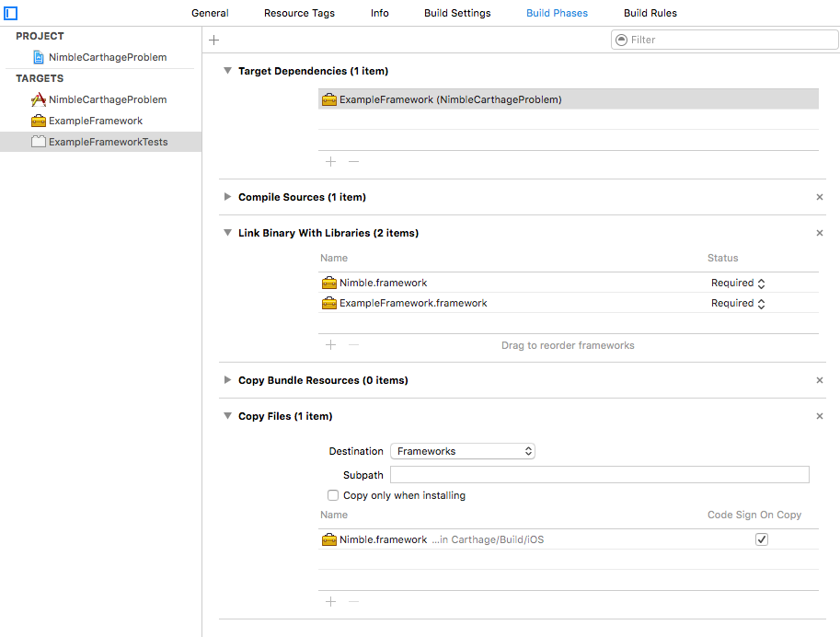Viewport: 840px width, 637px height.
Task: Remove selected target dependency with minus
Action: [x=353, y=161]
